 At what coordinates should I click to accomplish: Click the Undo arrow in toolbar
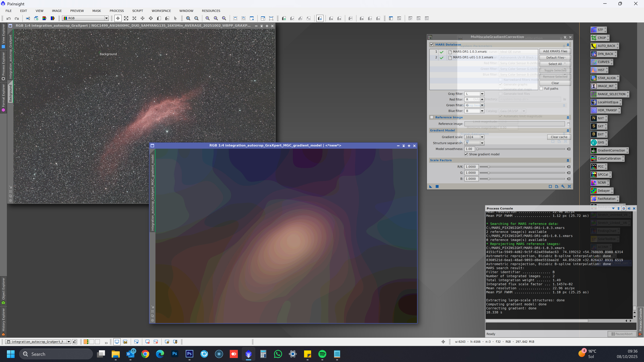9,18
